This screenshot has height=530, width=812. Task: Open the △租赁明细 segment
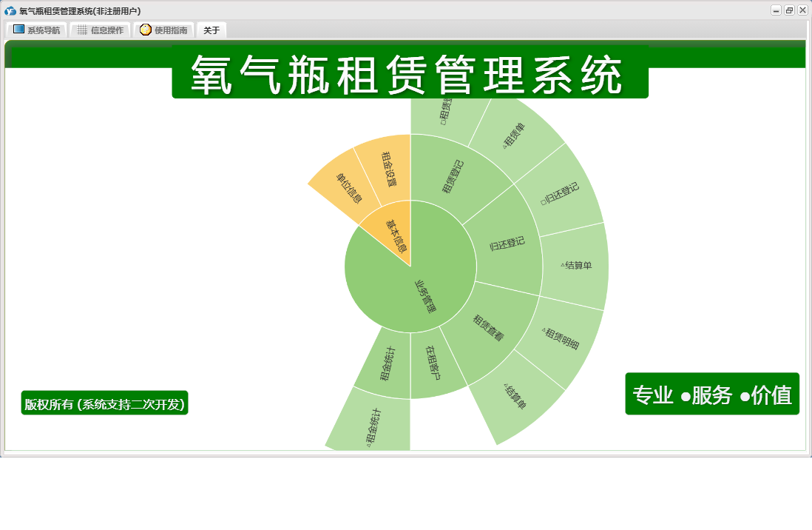[x=561, y=338]
